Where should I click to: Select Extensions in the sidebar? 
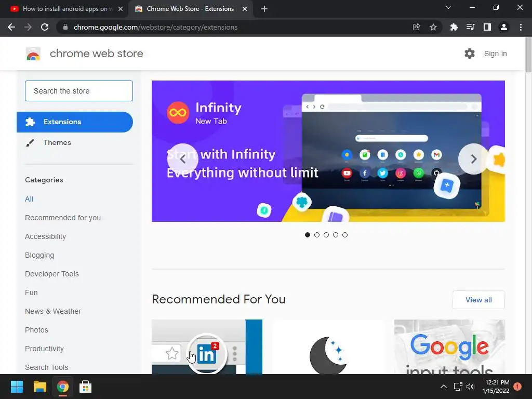click(75, 122)
